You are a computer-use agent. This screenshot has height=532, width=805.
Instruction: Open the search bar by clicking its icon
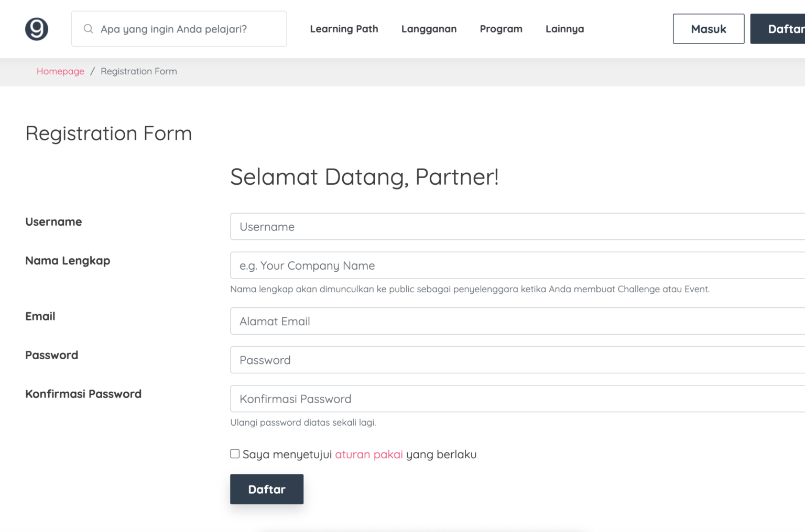[88, 29]
